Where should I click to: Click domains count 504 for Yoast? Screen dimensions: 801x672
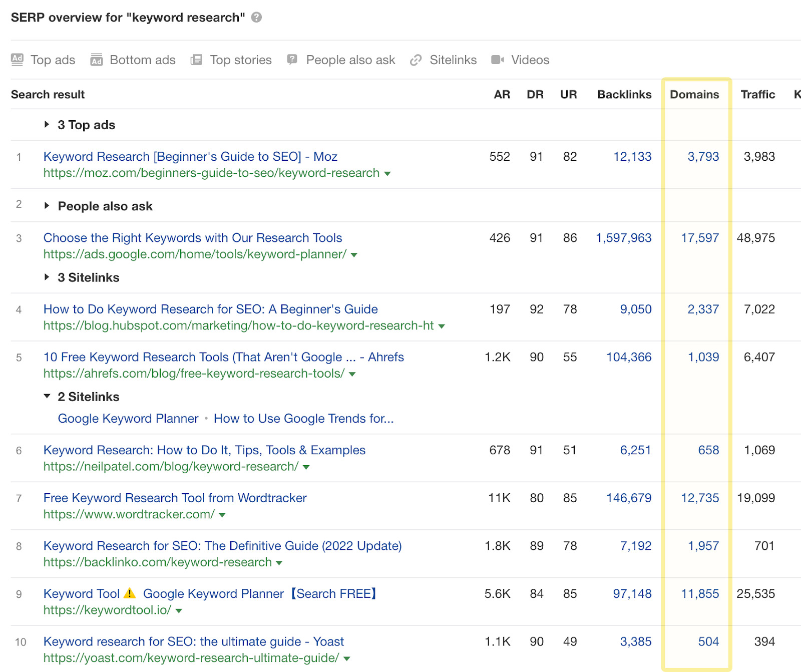tap(709, 641)
